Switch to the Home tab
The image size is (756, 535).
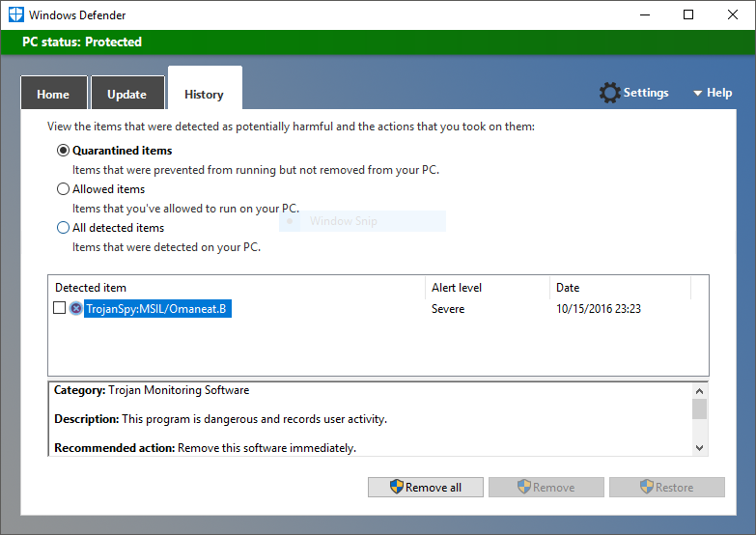pos(53,94)
